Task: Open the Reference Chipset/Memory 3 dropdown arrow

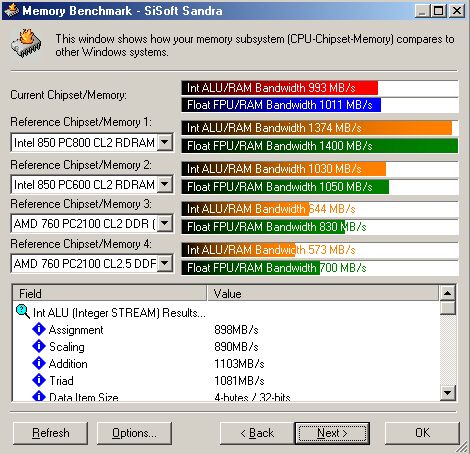Action: [165, 223]
